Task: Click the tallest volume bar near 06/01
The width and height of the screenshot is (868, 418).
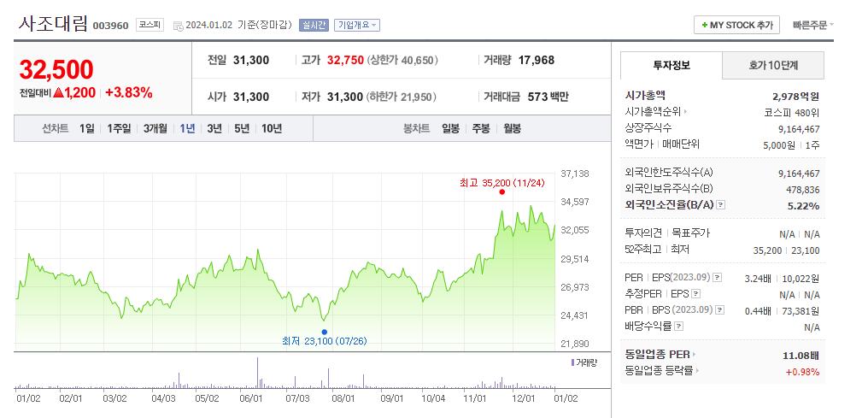Action: pyautogui.click(x=257, y=374)
